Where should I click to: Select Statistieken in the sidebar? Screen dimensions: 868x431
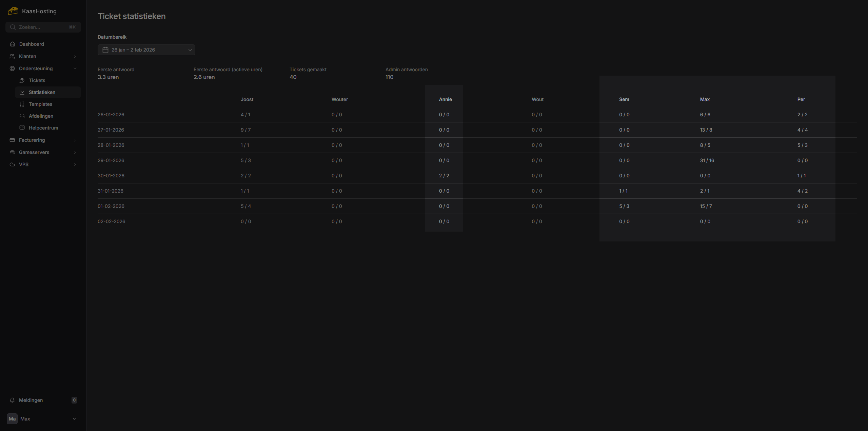[42, 92]
